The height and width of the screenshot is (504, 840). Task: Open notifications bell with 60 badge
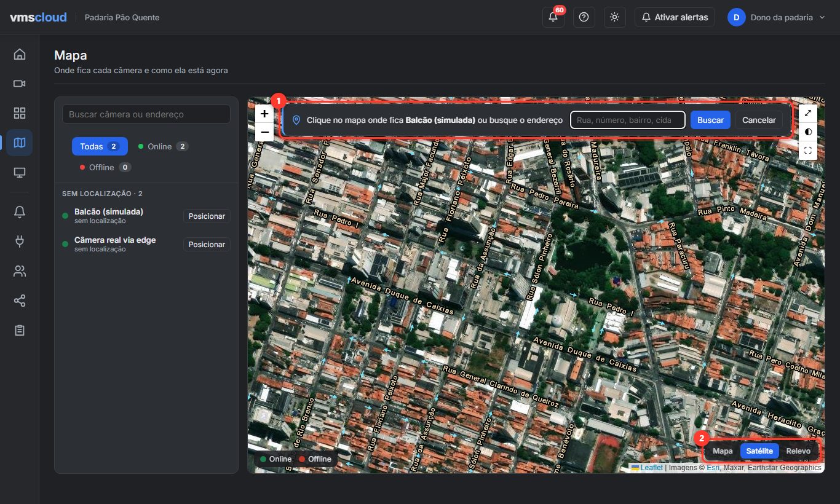553,17
